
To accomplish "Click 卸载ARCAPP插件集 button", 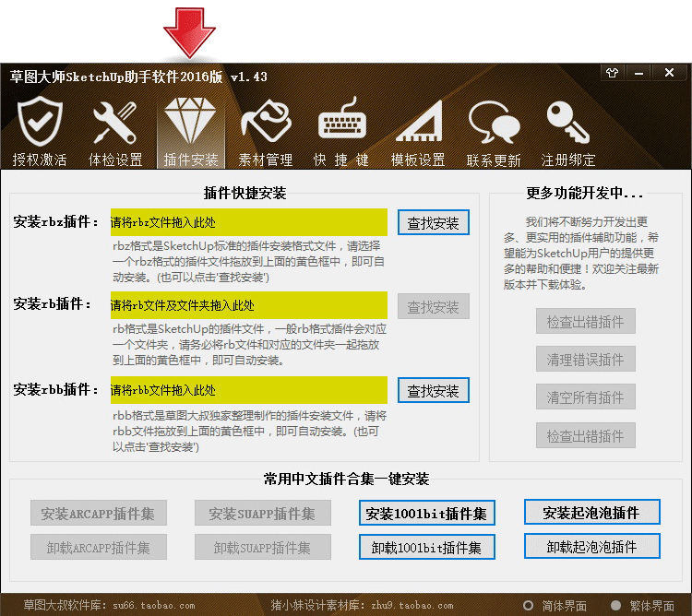I will coord(99,547).
